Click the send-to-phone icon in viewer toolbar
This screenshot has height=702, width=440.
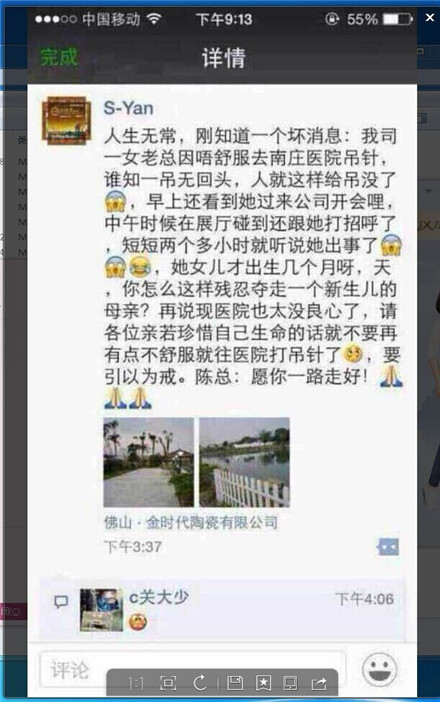pyautogui.click(x=290, y=683)
